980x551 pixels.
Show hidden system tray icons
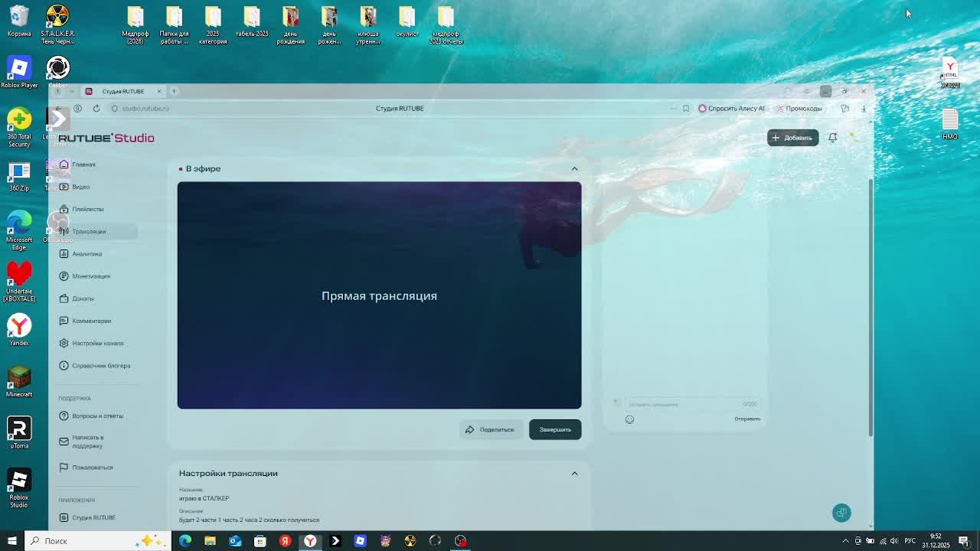click(845, 541)
